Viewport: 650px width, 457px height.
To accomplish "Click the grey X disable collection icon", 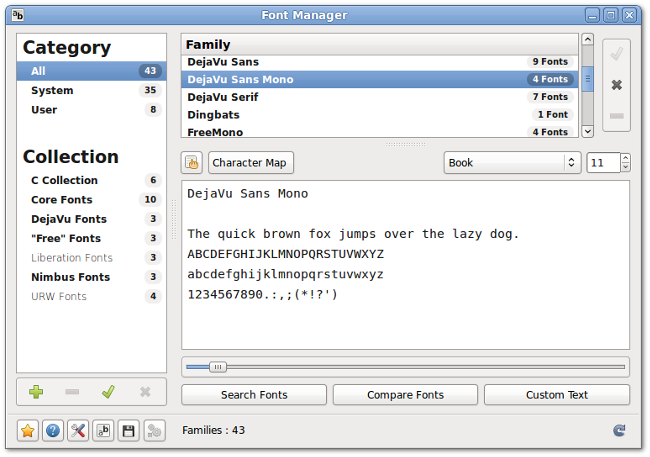I will [145, 392].
